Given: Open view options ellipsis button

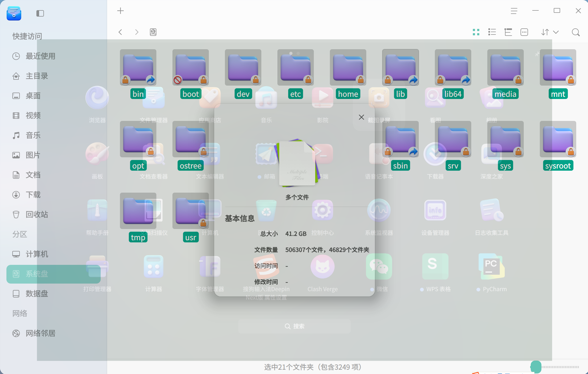Looking at the screenshot, I should click(x=524, y=32).
